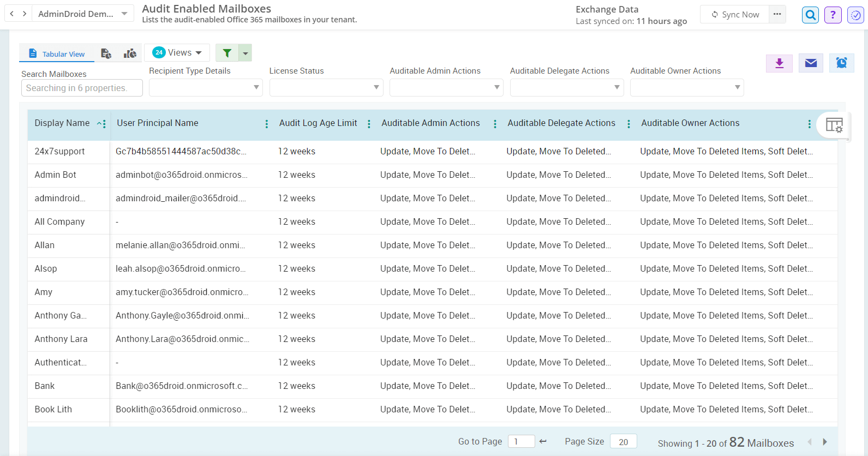This screenshot has width=868, height=456.
Task: Click 12 weeks cell in Bank row
Action: (x=297, y=386)
